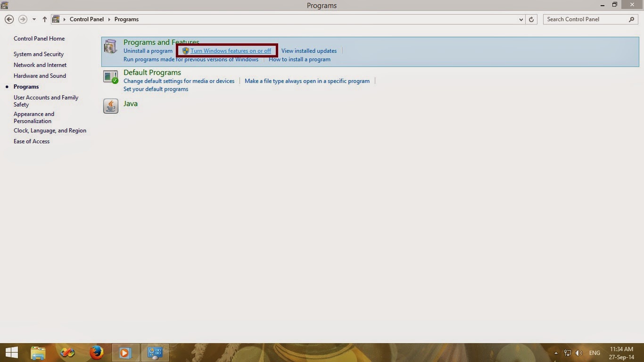Select Programs in the breadcrumb path

[126, 19]
